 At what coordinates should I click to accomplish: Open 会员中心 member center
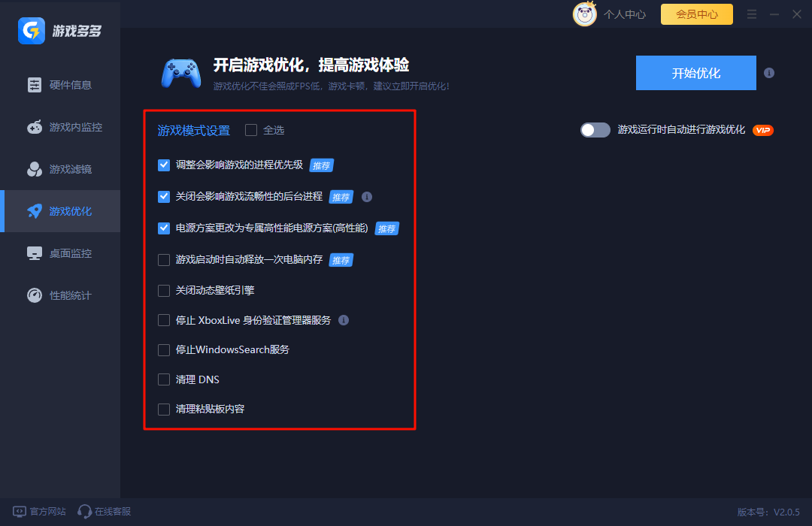tap(696, 14)
